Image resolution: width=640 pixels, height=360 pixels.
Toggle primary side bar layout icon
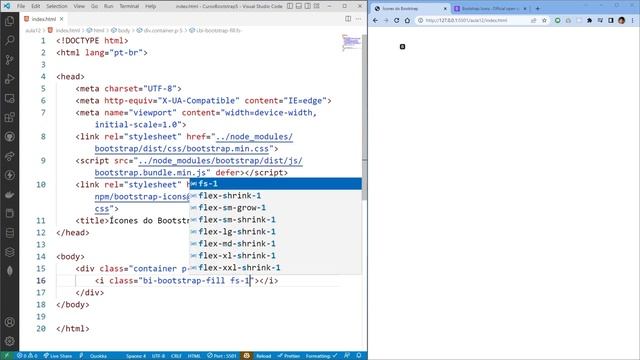[x=290, y=6]
